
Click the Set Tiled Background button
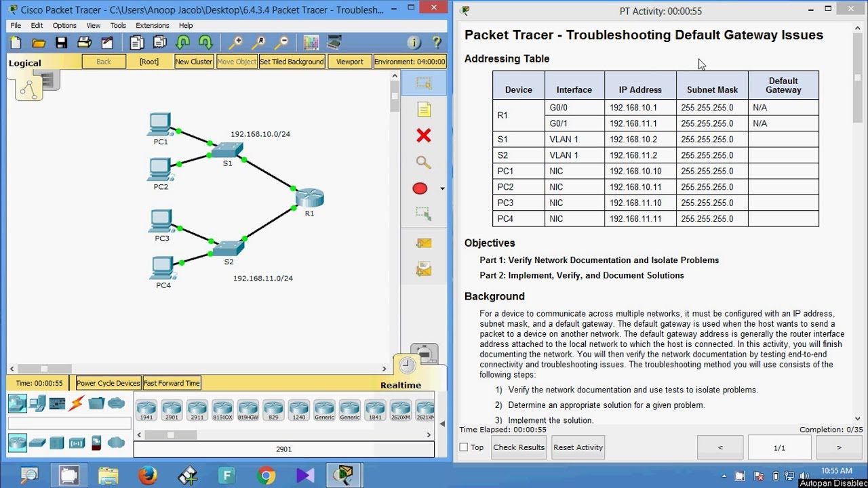292,62
